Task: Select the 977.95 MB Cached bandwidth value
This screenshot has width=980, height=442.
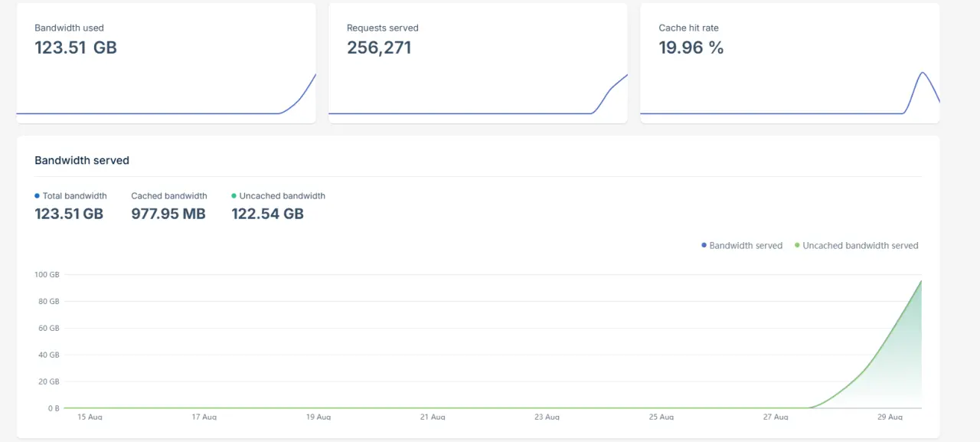Action: [168, 214]
